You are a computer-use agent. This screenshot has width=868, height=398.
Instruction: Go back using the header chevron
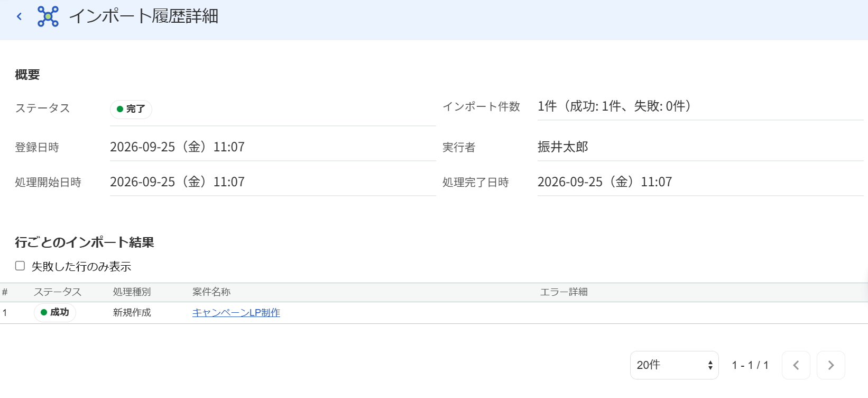(x=20, y=16)
